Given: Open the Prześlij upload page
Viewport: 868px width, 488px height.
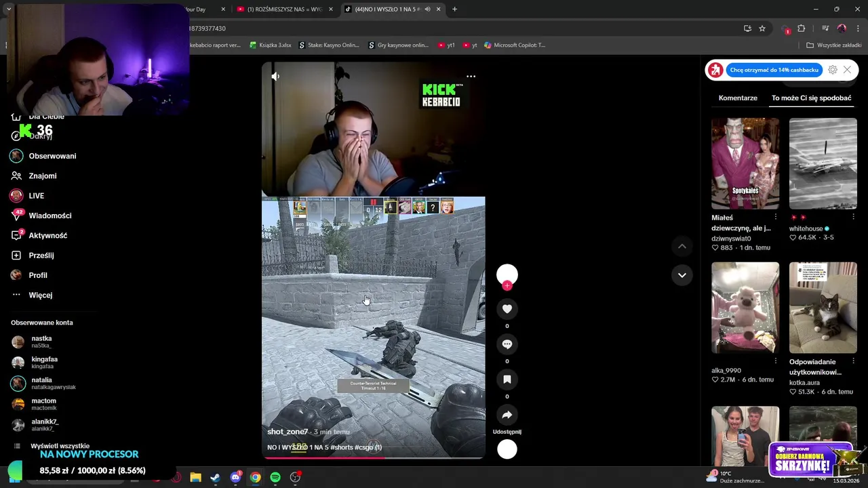Looking at the screenshot, I should [33, 256].
